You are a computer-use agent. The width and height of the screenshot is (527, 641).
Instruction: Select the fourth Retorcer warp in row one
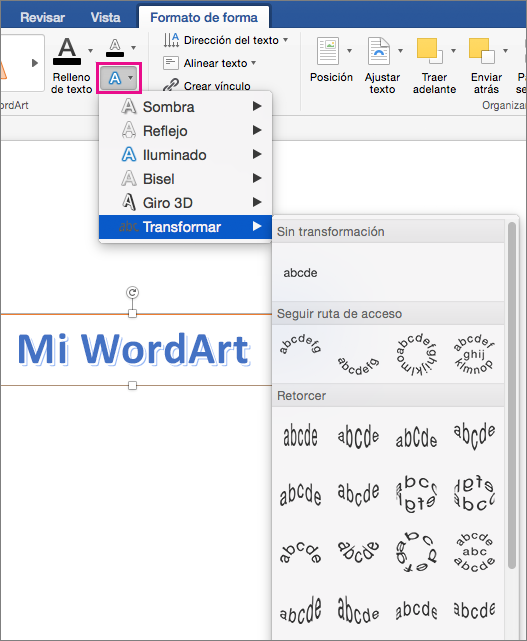pos(474,436)
